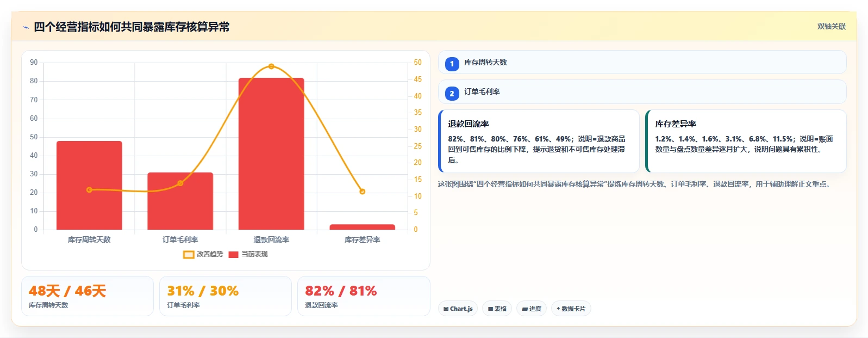
Task: Click the left axis value 40
Action: (x=34, y=155)
